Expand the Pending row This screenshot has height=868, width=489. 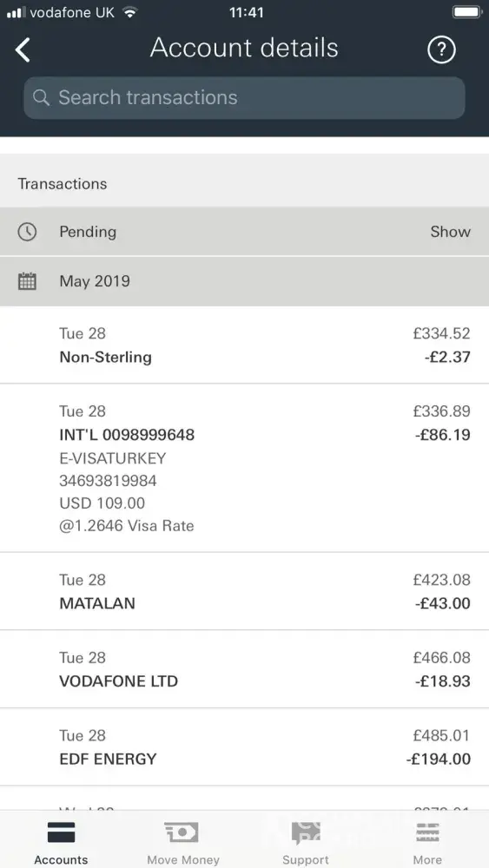pos(244,232)
